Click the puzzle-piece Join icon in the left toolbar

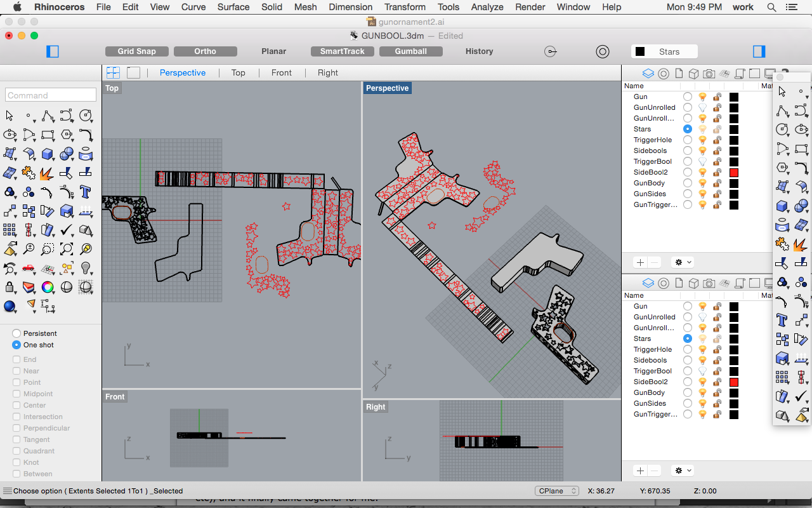[29, 173]
